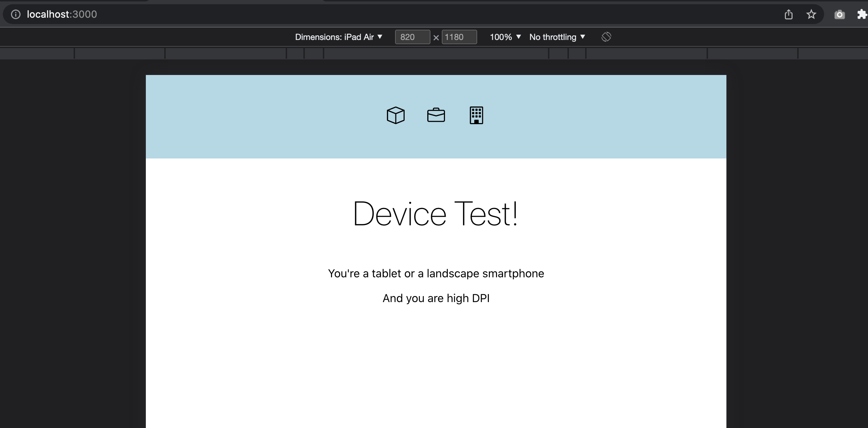The image size is (868, 428).
Task: Toggle the bookmark star
Action: pyautogui.click(x=811, y=14)
